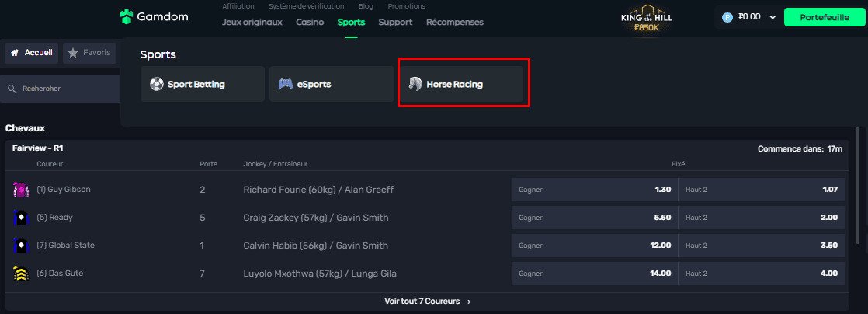Click the Accueil home tab
The width and height of the screenshot is (868, 314).
[x=31, y=53]
